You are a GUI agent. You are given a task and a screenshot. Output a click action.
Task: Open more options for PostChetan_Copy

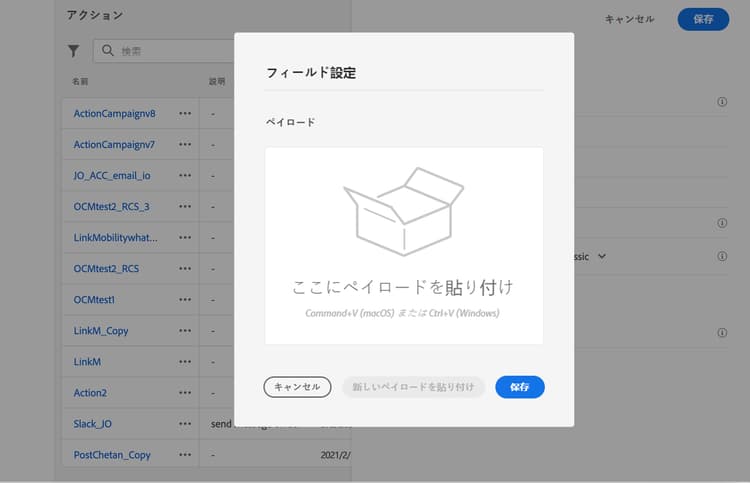point(185,455)
